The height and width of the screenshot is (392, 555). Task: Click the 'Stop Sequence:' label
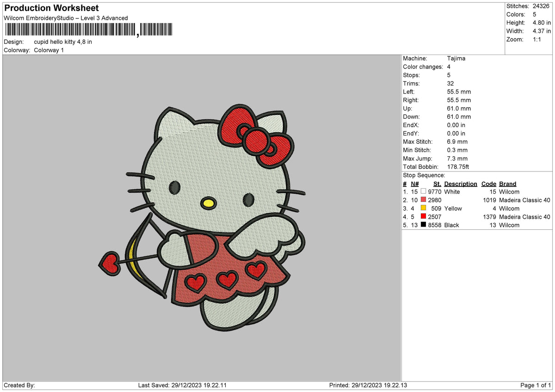424,175
